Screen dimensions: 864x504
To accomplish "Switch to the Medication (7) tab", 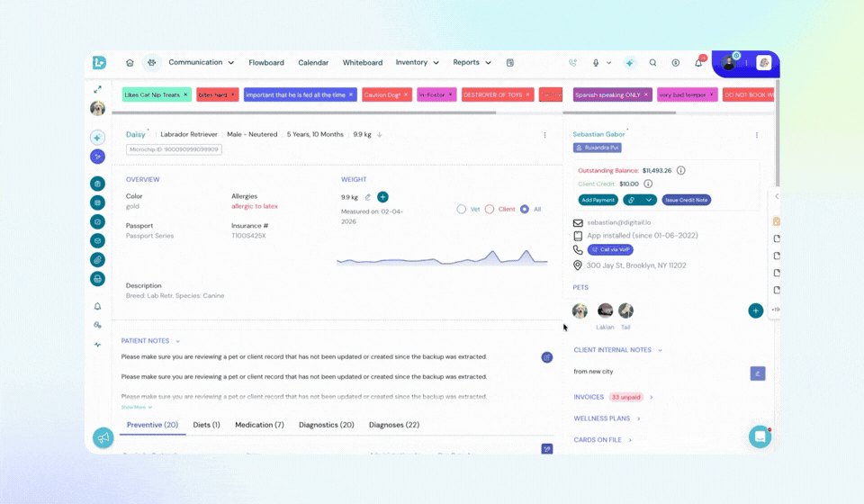I will click(x=259, y=425).
